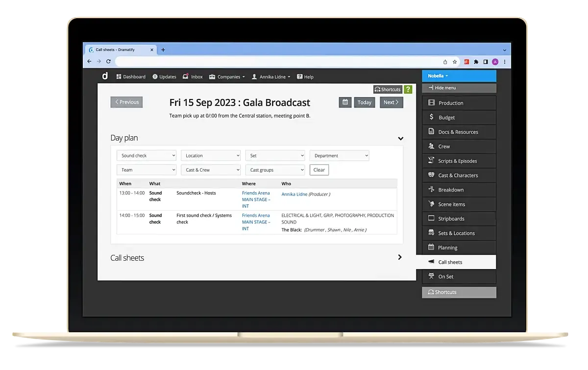
Task: Click the Dashboard grid icon
Action: coord(119,77)
